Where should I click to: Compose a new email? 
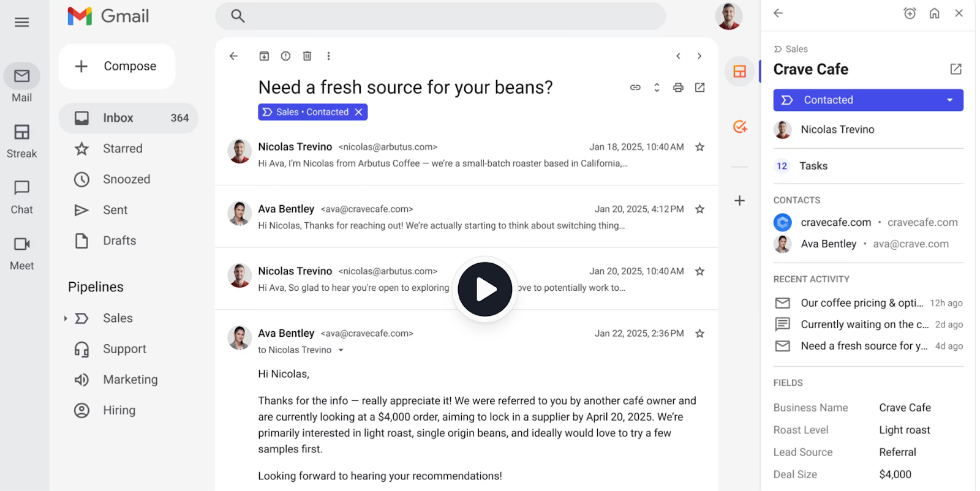point(117,66)
